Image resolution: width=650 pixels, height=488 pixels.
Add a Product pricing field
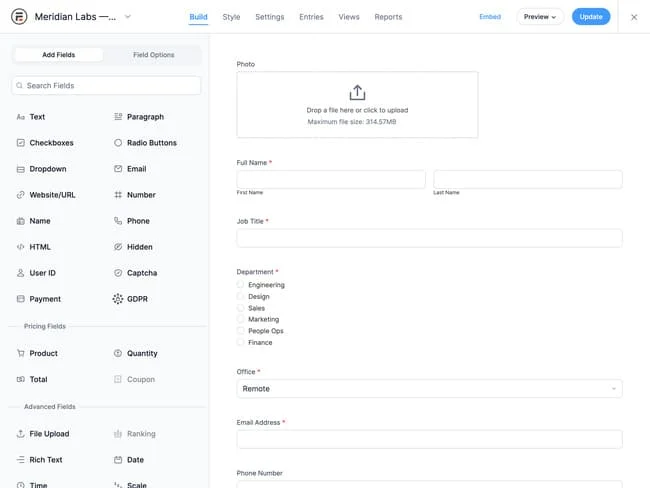(37, 353)
